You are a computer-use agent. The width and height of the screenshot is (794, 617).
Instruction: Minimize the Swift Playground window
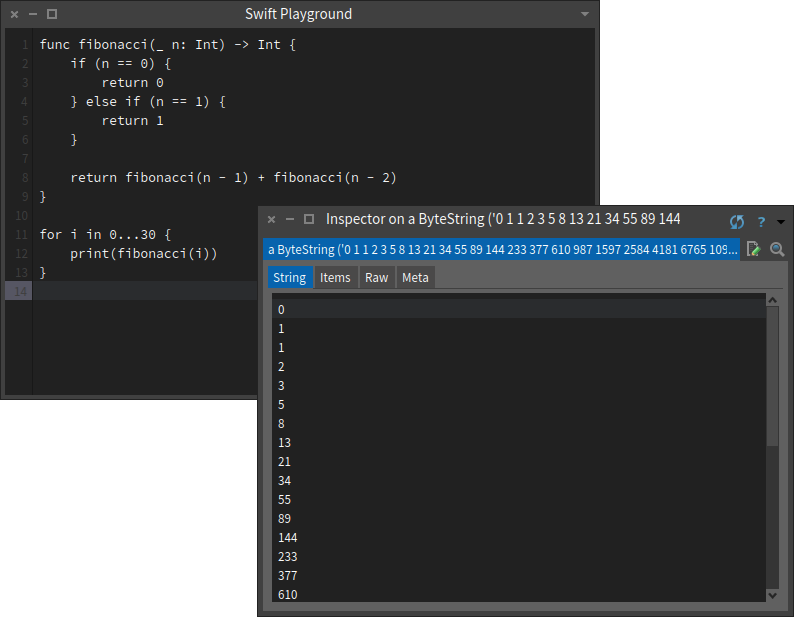pyautogui.click(x=33, y=14)
